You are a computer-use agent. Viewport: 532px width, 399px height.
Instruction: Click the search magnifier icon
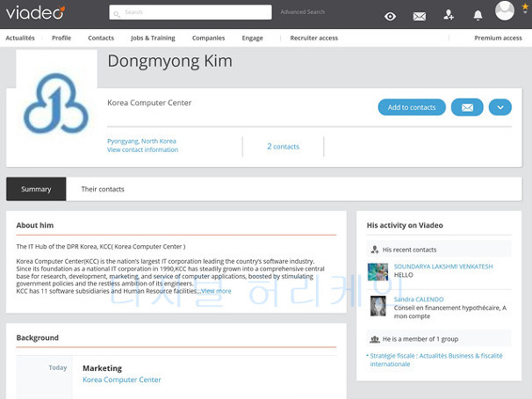click(117, 14)
